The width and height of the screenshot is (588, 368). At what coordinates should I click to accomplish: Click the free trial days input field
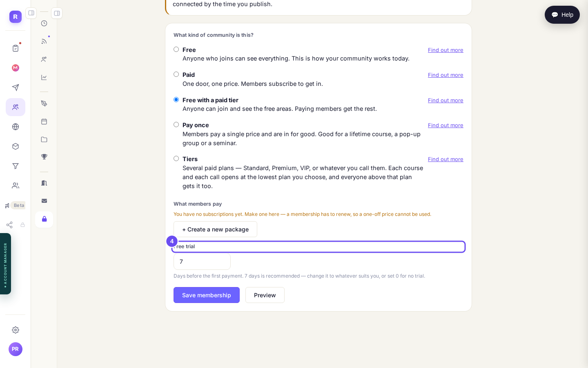[202, 262]
